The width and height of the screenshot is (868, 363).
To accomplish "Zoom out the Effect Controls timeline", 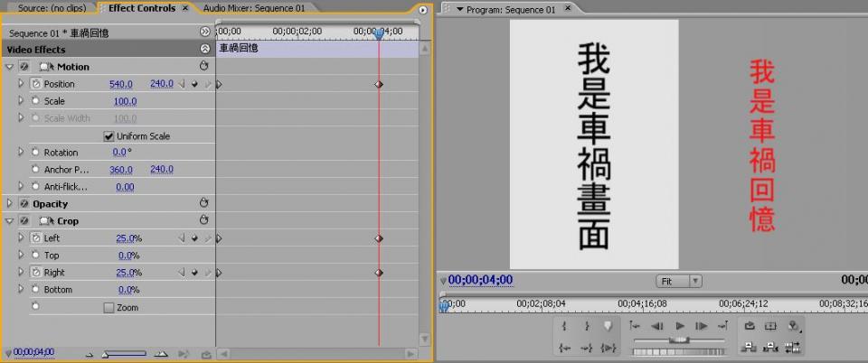I will (x=90, y=355).
